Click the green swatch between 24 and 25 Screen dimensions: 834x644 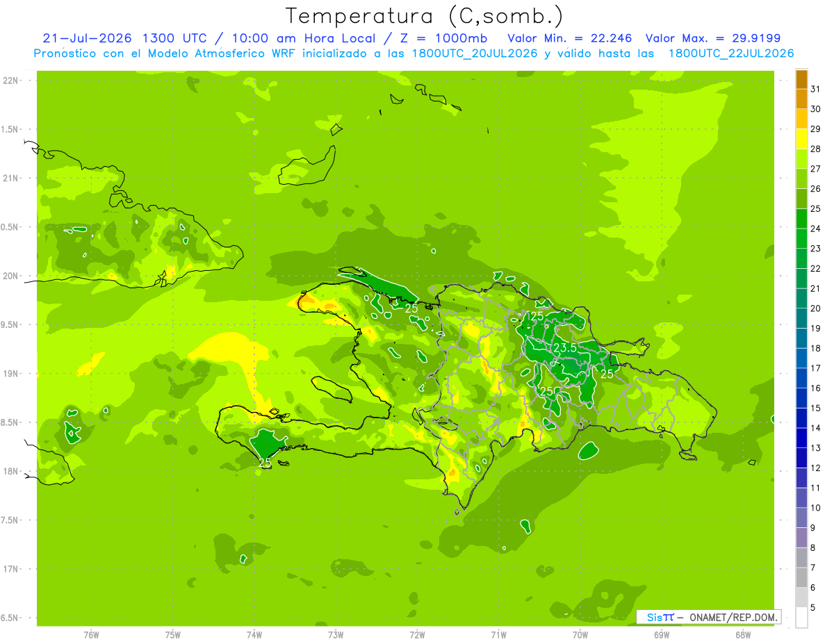tap(801, 219)
